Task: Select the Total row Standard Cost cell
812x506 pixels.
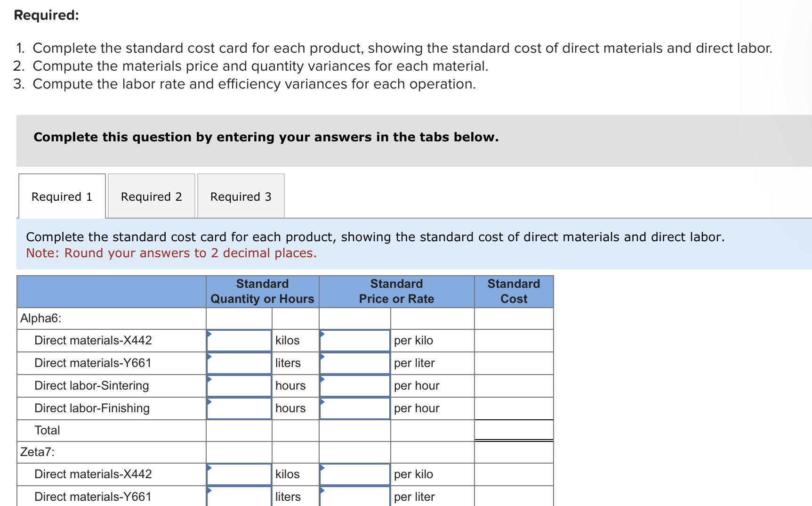Action: tap(514, 430)
